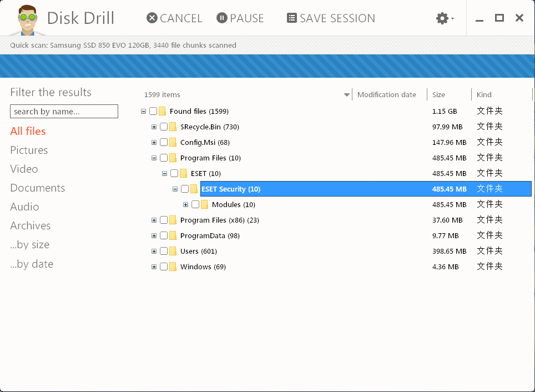Filter results by Video
The image size is (535, 392).
point(24,169)
